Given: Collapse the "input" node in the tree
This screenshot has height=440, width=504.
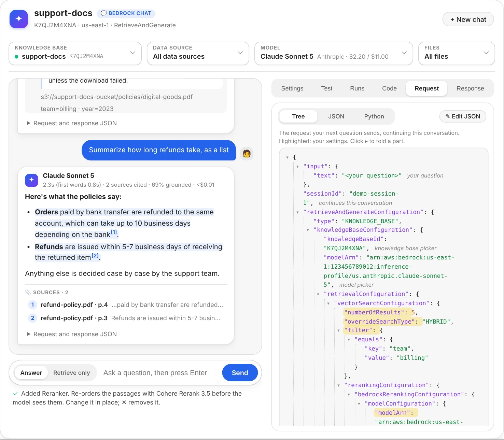Looking at the screenshot, I should click(297, 167).
